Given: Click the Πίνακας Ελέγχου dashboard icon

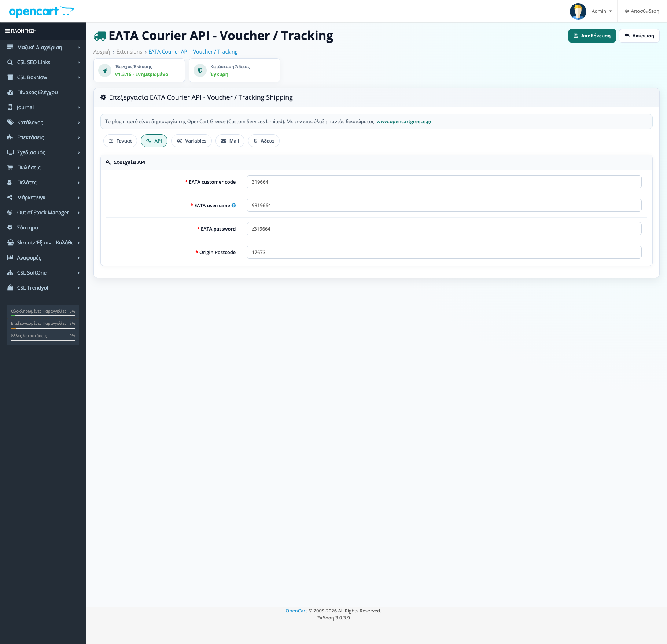Looking at the screenshot, I should (x=10, y=92).
